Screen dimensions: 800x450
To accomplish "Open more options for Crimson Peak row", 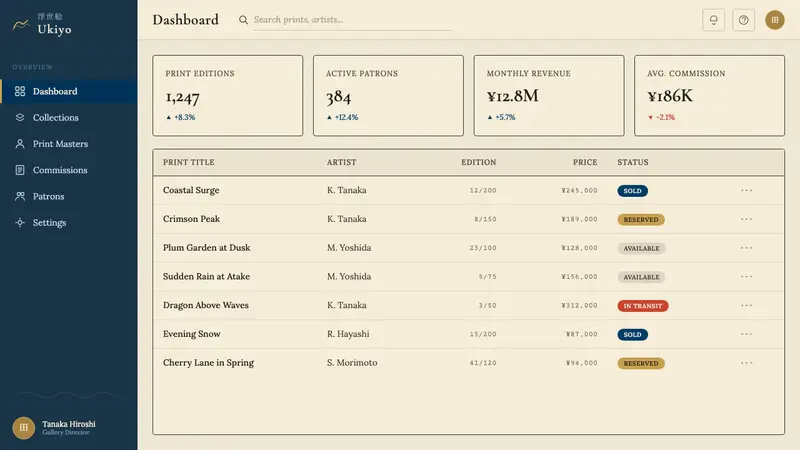I will click(746, 219).
